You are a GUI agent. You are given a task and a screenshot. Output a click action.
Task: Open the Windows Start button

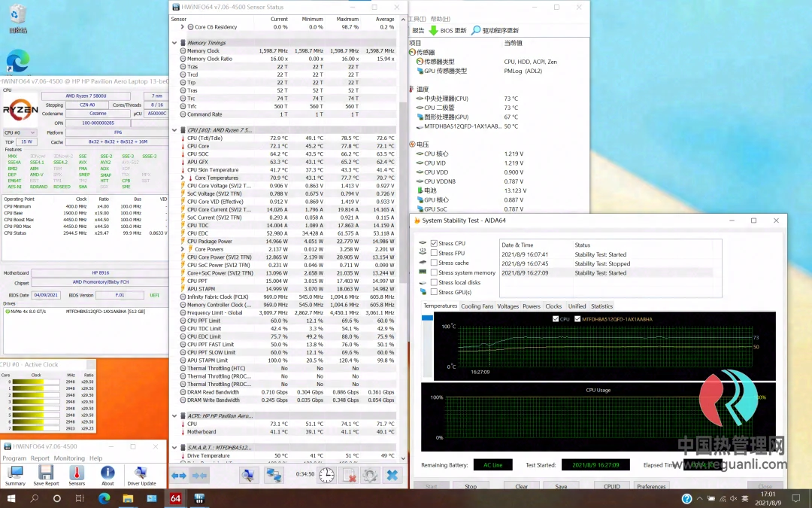click(11, 499)
